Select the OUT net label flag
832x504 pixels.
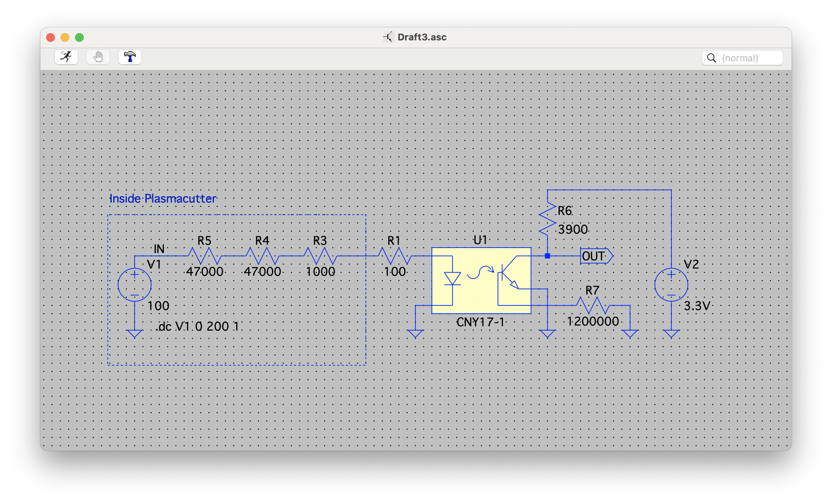click(595, 256)
